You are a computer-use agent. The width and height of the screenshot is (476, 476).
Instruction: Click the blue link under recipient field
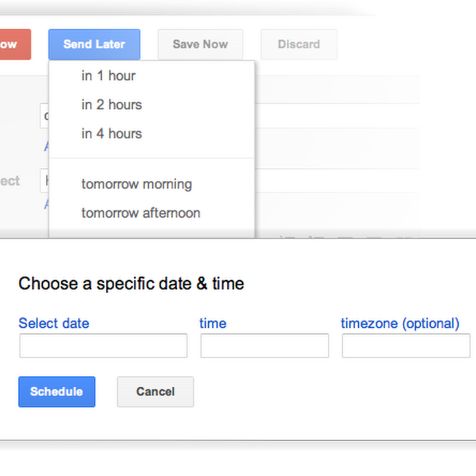coord(46,146)
